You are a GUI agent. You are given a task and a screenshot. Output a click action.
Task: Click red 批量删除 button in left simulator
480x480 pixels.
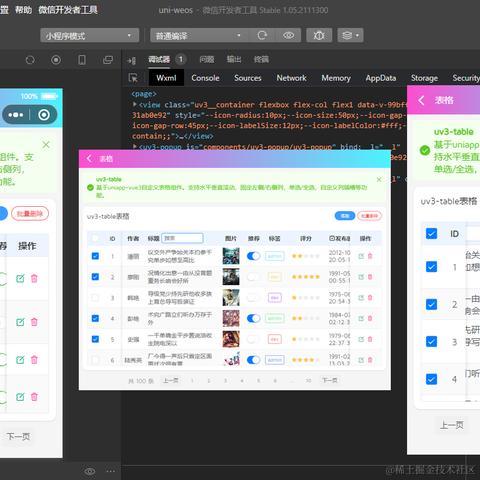click(x=30, y=213)
